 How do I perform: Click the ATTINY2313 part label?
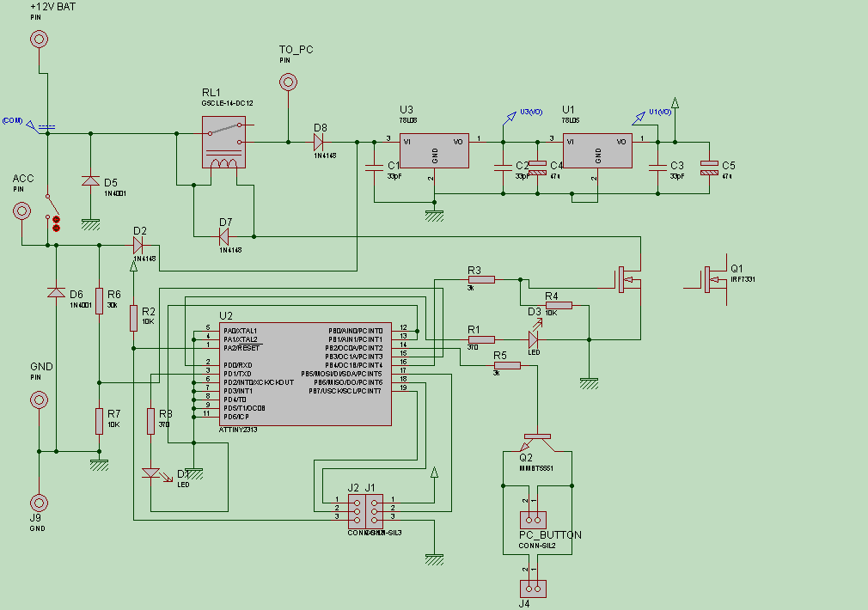238,430
